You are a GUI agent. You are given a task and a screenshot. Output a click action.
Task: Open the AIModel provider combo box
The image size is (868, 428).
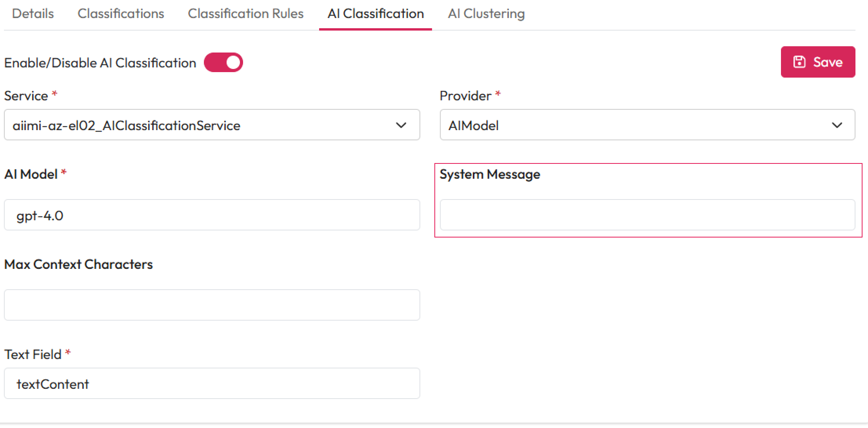[627, 125]
